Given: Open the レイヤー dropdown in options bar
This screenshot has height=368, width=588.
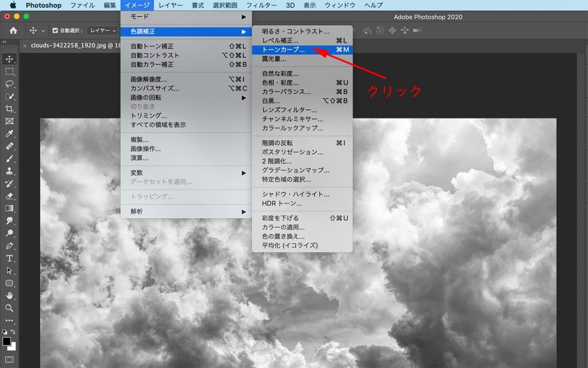Looking at the screenshot, I should pyautogui.click(x=102, y=30).
